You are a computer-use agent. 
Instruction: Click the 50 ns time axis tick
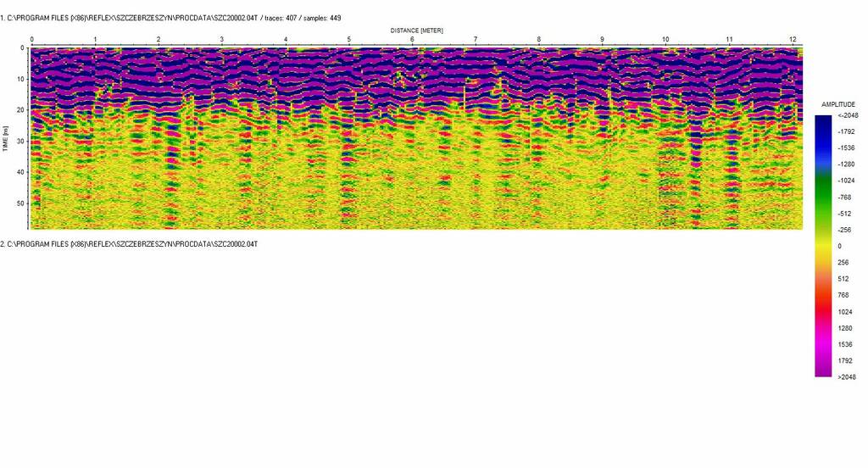[22, 203]
